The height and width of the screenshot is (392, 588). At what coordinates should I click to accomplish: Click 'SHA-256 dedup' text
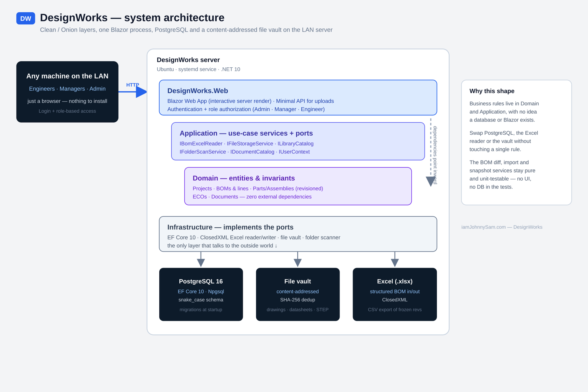(x=298, y=300)
